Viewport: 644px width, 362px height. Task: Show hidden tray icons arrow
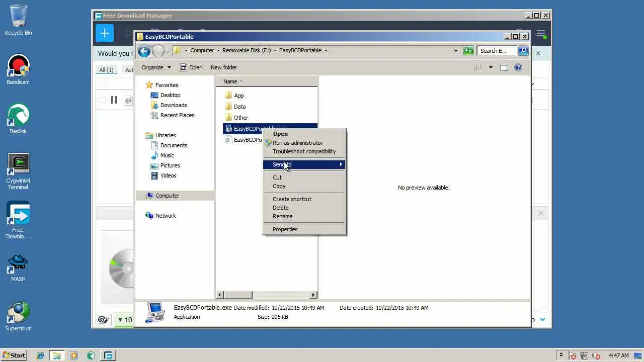pyautogui.click(x=561, y=355)
